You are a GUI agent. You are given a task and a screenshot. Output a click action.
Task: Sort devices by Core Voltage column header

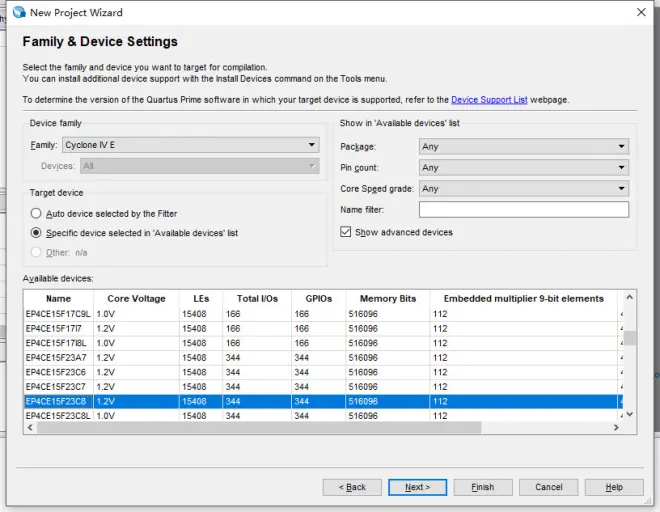[x=136, y=299]
